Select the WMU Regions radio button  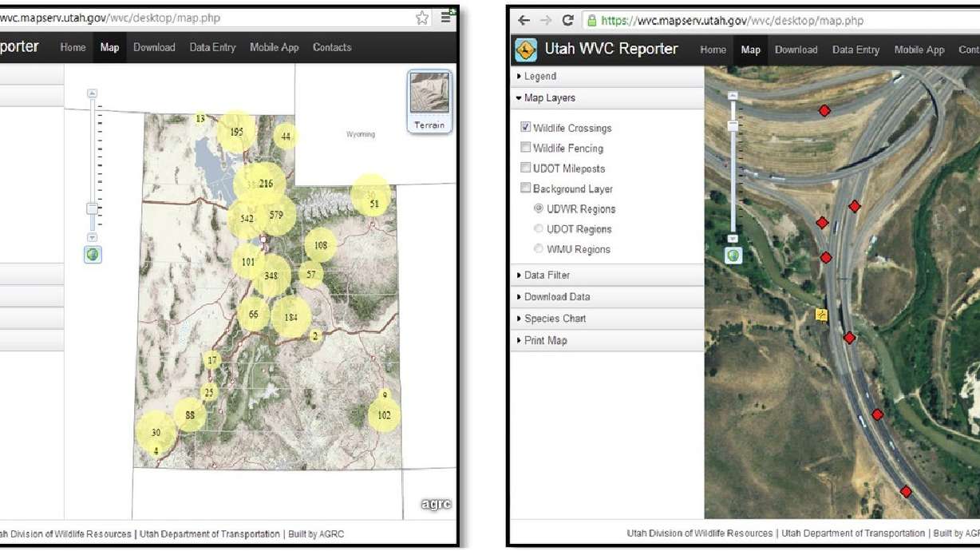(x=538, y=249)
